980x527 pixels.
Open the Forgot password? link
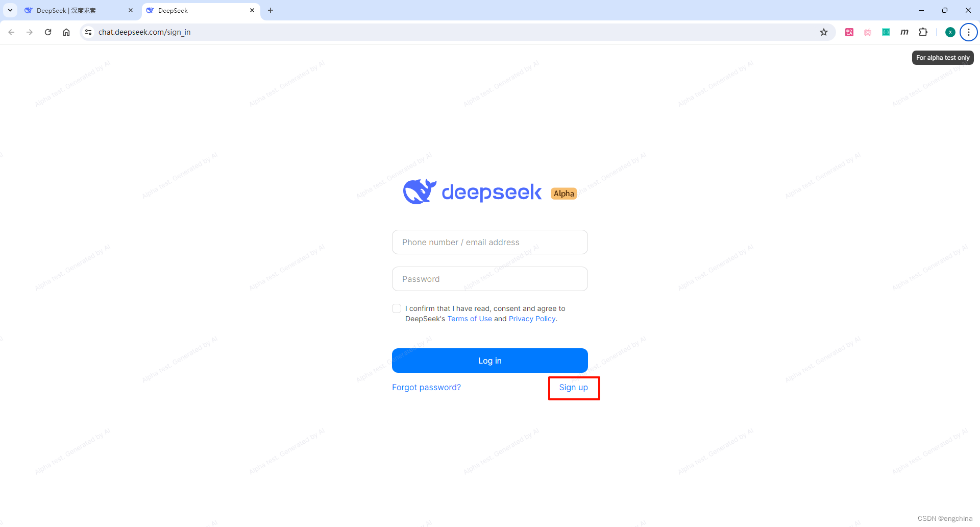(x=426, y=387)
